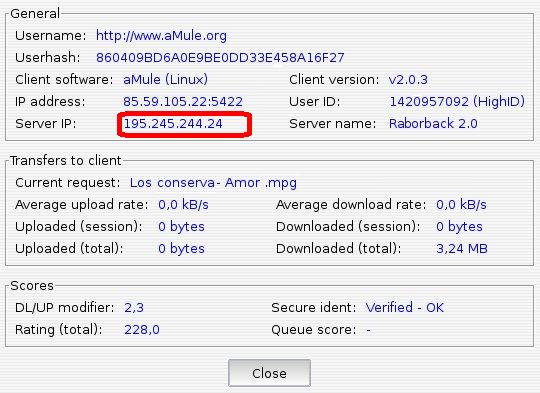Click the DL/UP modifier value 2,3

pos(134,308)
